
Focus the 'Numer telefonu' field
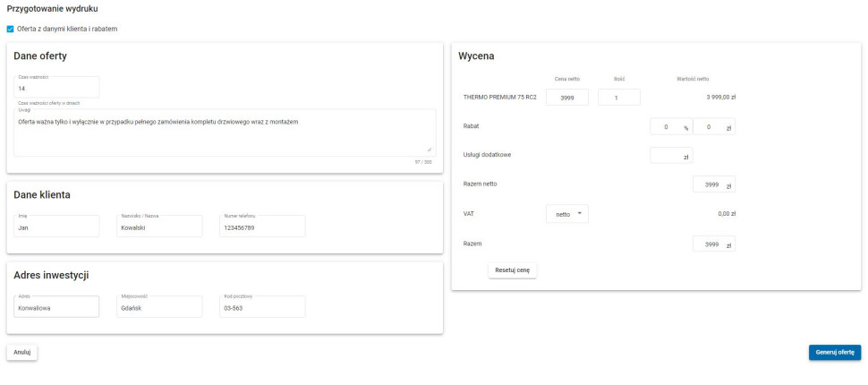point(261,227)
